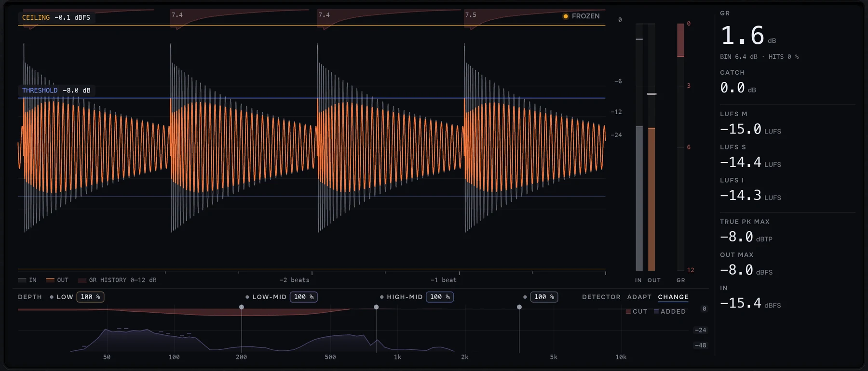Click the large GR 1.6 dB readout
This screenshot has height=371, width=868.
click(x=748, y=36)
